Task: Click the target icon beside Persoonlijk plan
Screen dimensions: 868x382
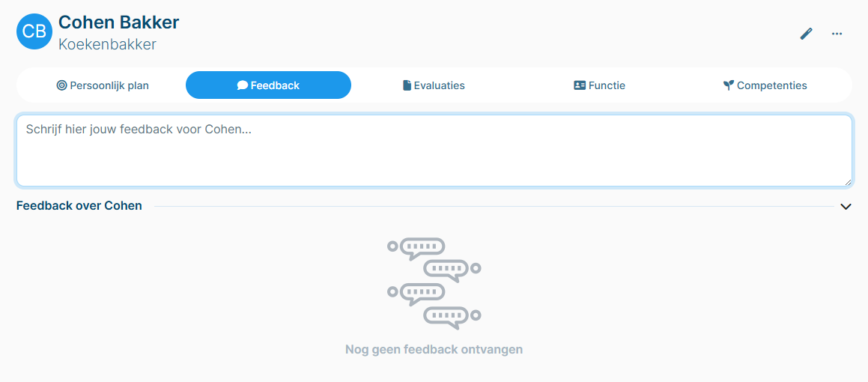Action: 61,85
